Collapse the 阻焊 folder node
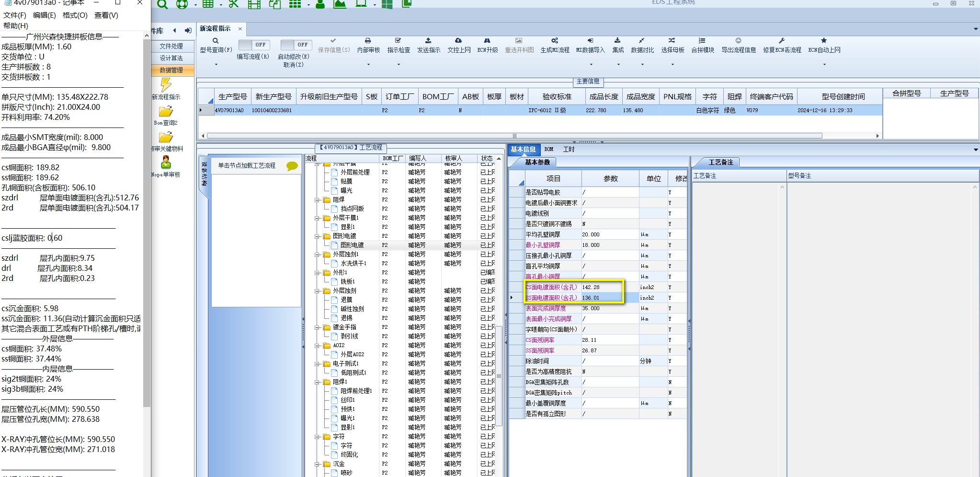This screenshot has width=980, height=477. (317, 200)
